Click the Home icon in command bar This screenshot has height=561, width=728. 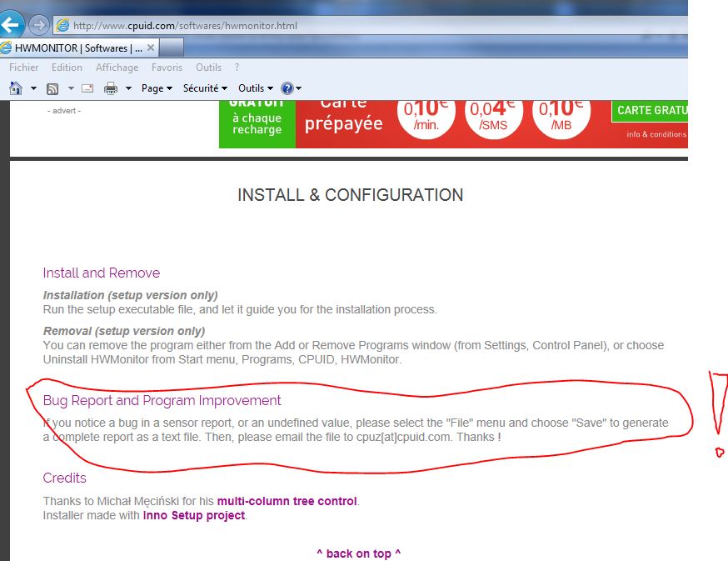[x=16, y=88]
